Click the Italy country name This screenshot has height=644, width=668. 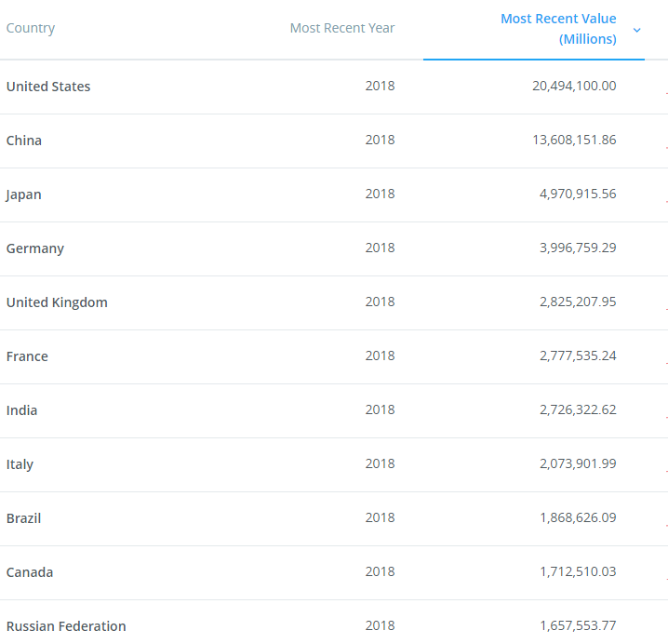(x=20, y=464)
